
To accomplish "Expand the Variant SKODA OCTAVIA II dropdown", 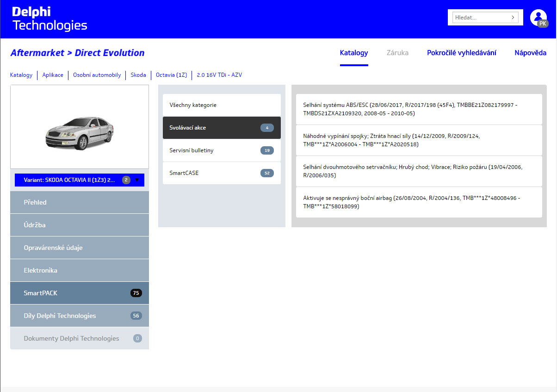I will 80,180.
